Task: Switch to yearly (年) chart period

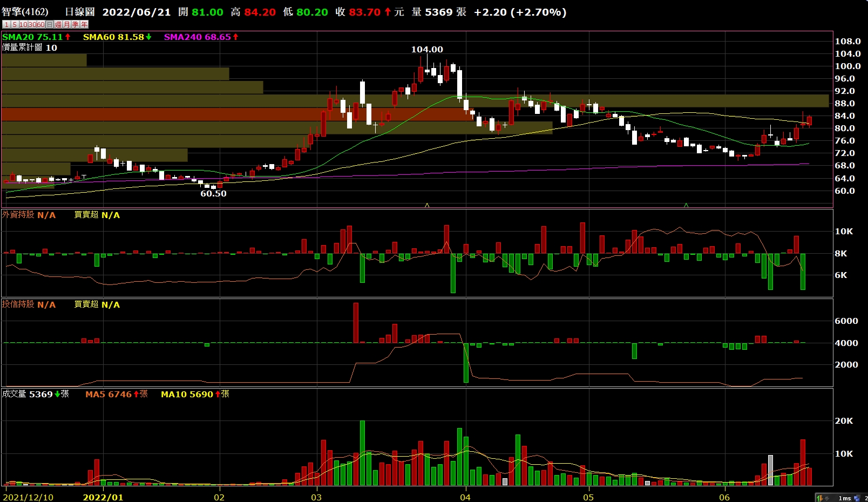Action: click(x=84, y=24)
